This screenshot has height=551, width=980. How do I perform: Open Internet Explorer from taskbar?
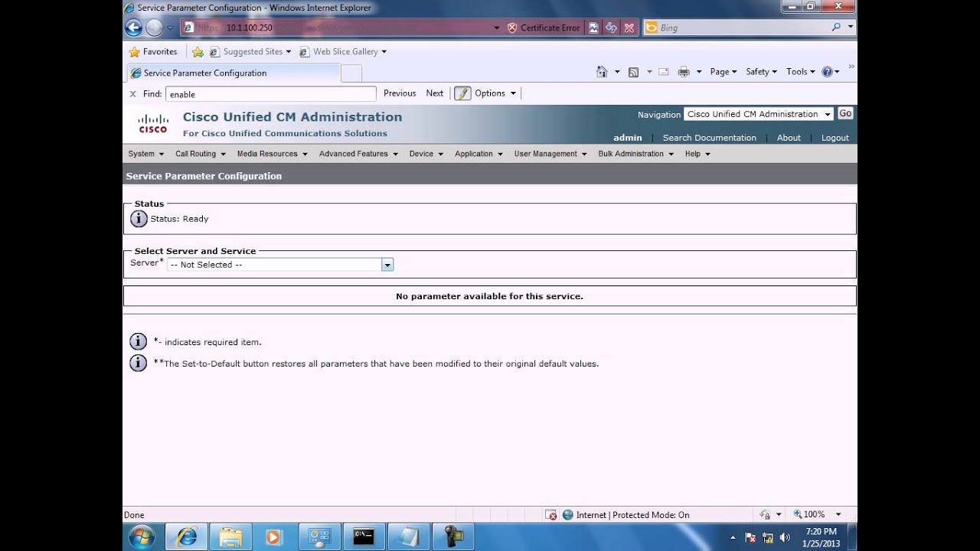pos(186,537)
